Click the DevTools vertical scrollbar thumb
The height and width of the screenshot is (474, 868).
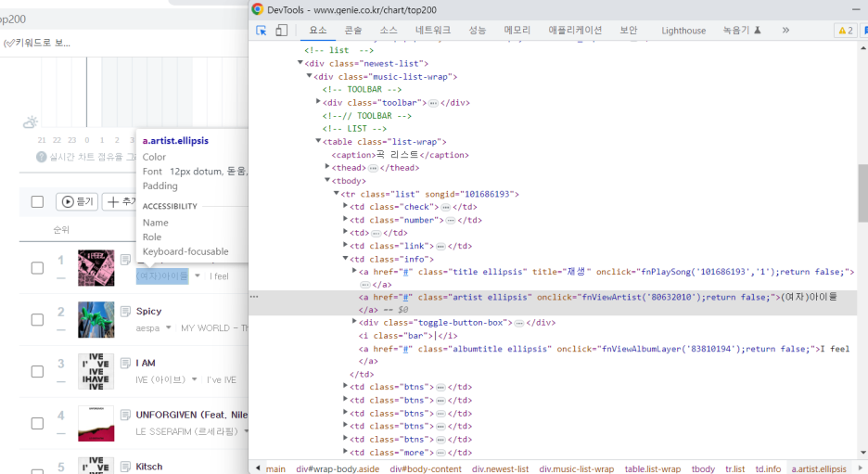(863, 193)
